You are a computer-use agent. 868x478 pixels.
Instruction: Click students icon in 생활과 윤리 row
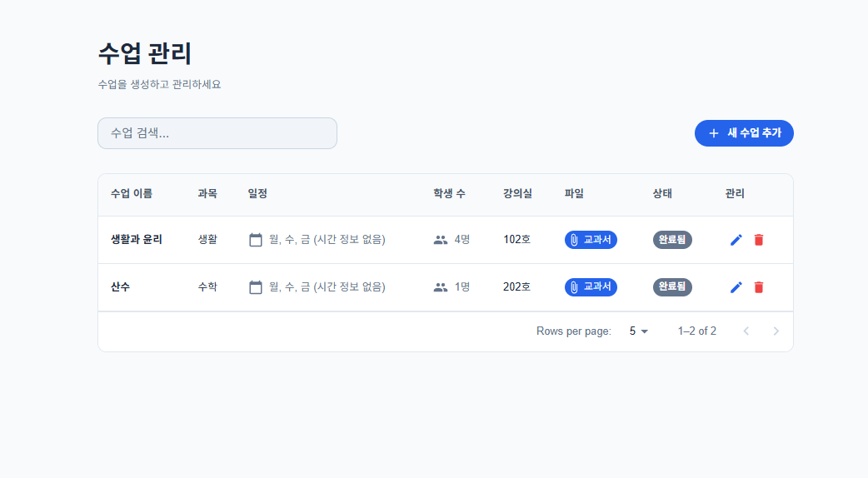click(x=441, y=240)
